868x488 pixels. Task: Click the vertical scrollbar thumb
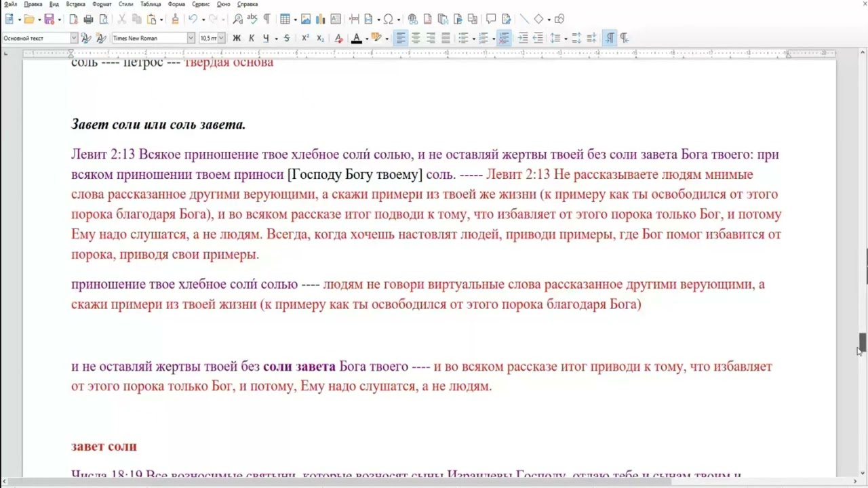pyautogui.click(x=862, y=344)
